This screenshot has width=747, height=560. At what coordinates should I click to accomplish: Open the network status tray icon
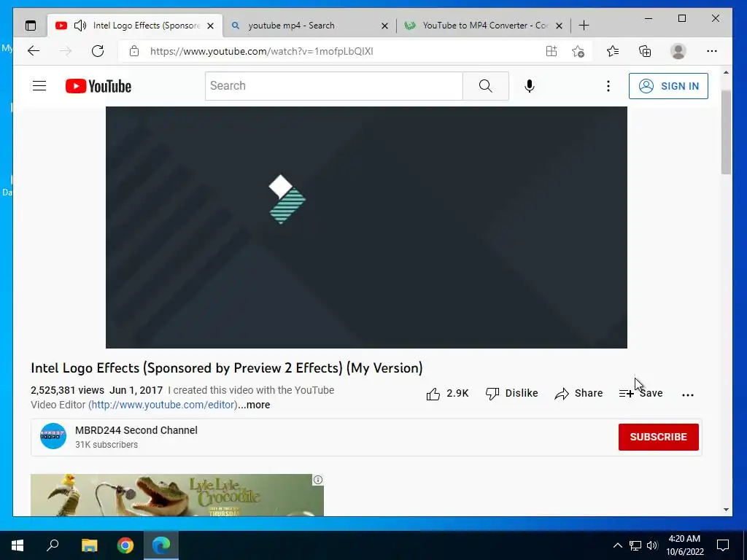pyautogui.click(x=635, y=545)
